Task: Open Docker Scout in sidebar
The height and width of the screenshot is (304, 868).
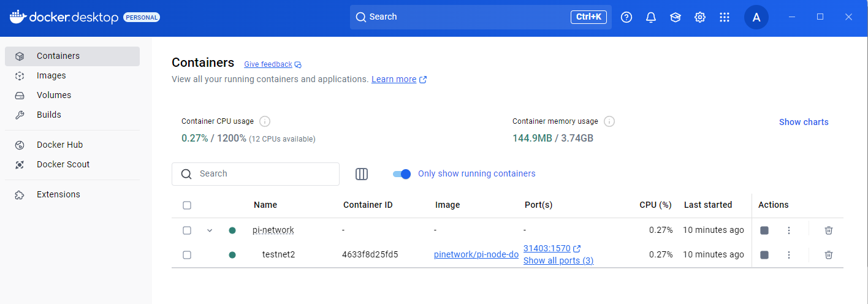Action: [72, 164]
